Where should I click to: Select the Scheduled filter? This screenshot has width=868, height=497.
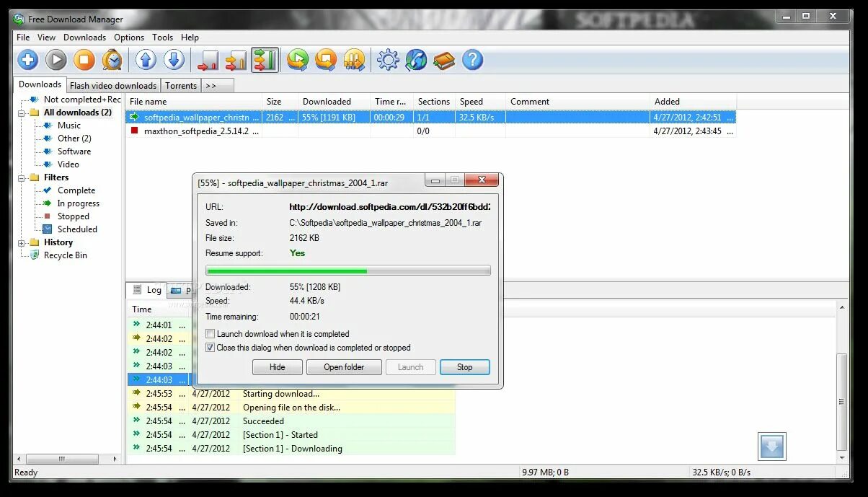(x=77, y=229)
